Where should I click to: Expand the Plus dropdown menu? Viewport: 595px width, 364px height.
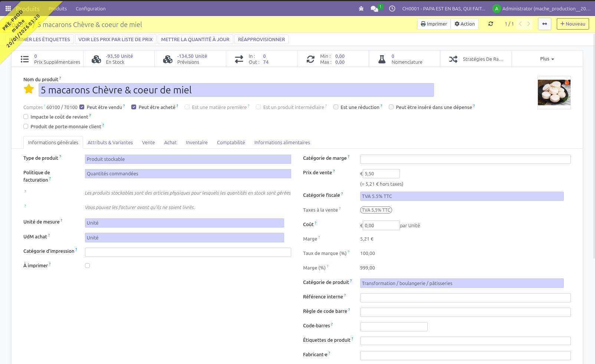[x=547, y=59]
